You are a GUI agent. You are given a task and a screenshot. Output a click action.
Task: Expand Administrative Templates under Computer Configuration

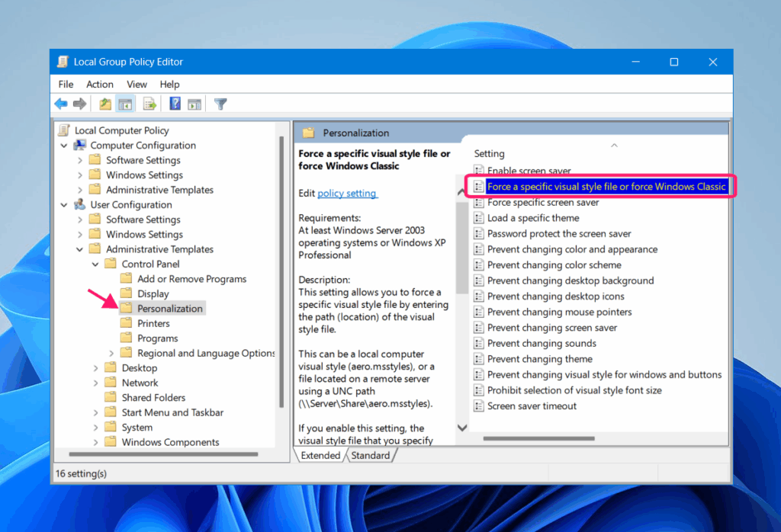pos(79,190)
